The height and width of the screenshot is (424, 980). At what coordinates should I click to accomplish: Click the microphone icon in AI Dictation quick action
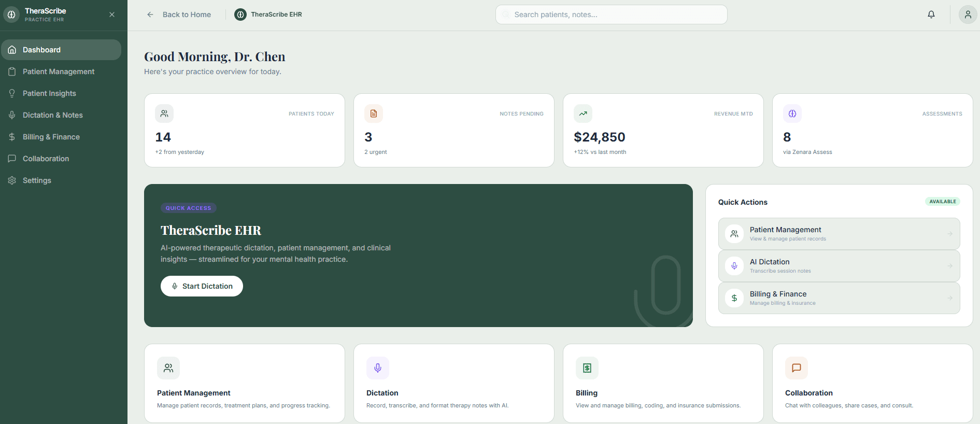point(734,266)
